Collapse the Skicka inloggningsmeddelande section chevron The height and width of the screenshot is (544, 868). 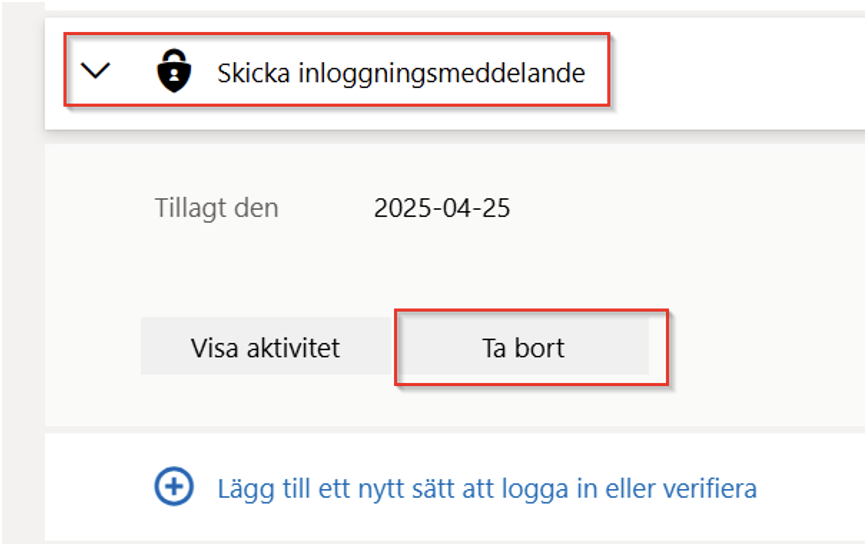[x=95, y=70]
